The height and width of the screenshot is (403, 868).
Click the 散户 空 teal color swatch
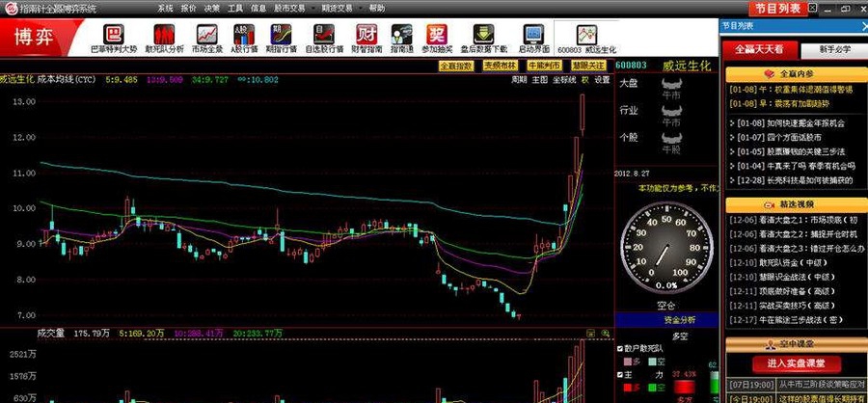tap(652, 362)
